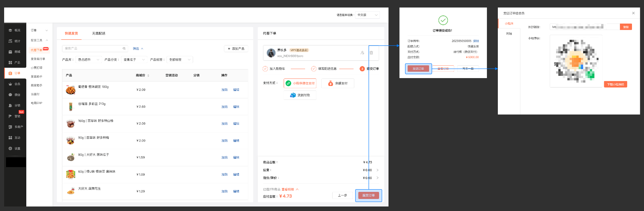Click the search magnifier in product search box
This screenshot has width=644, height=211.
124,48
